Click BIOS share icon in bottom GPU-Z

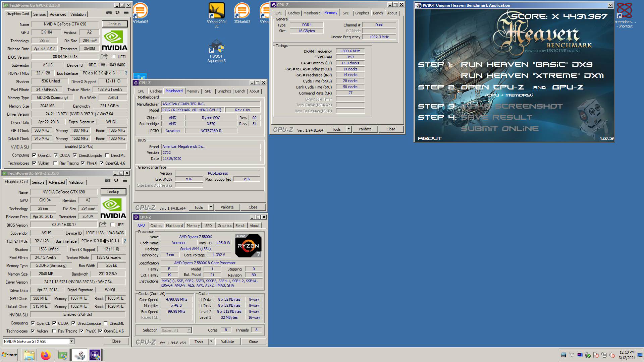pos(103,225)
